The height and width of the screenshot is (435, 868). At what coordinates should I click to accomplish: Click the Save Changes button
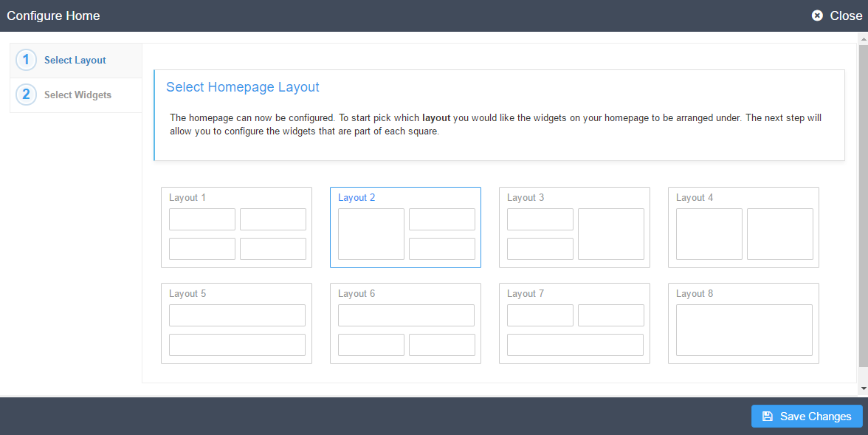[807, 416]
